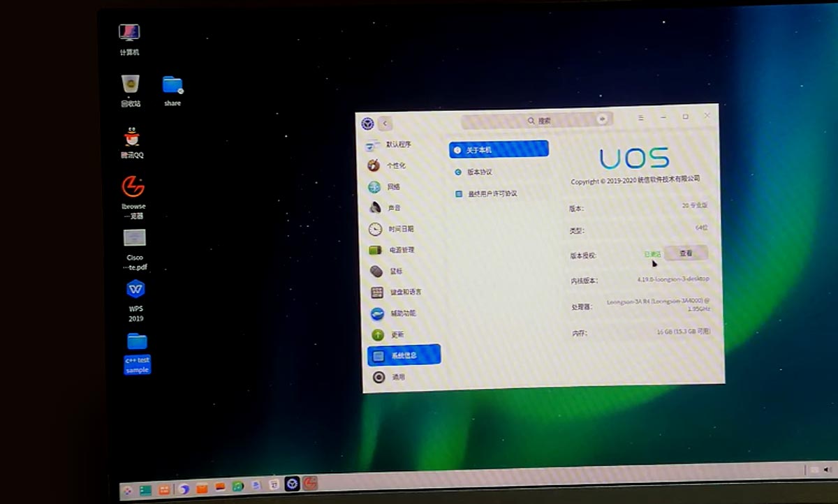Click the 20 专业版 version value

[x=694, y=205]
